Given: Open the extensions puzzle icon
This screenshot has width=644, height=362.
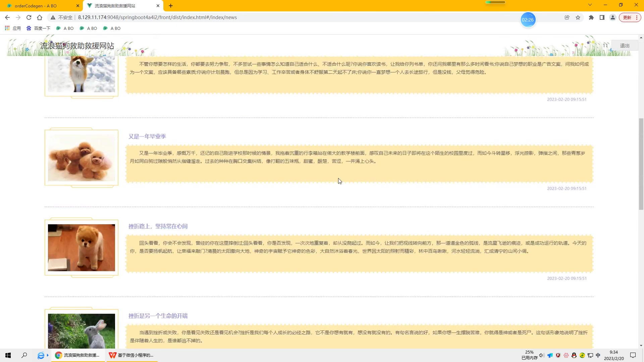Looking at the screenshot, I should pyautogui.click(x=591, y=17).
